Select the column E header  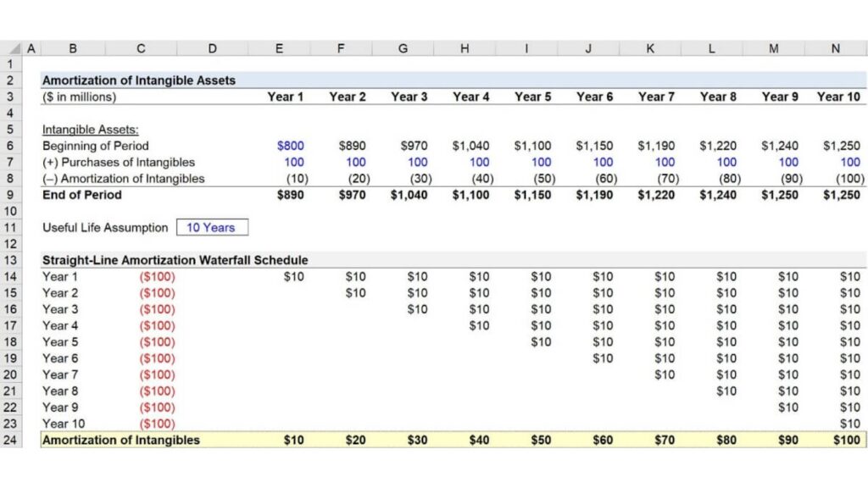point(279,48)
